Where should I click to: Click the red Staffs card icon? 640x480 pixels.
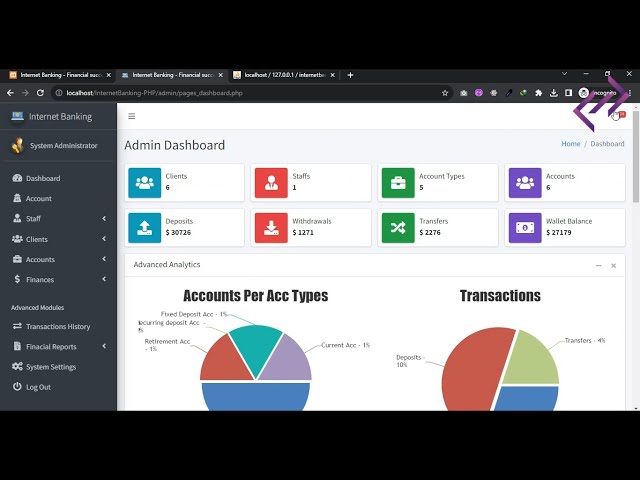(x=271, y=183)
